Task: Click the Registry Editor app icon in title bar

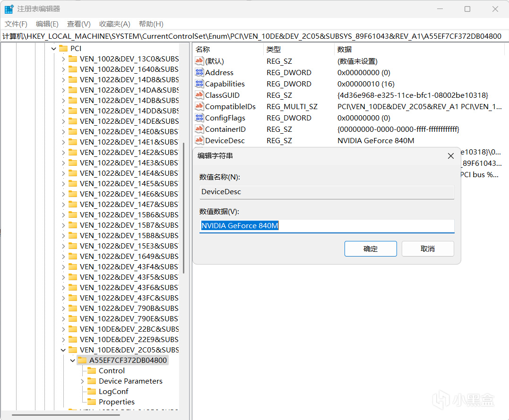Action: 9,9
